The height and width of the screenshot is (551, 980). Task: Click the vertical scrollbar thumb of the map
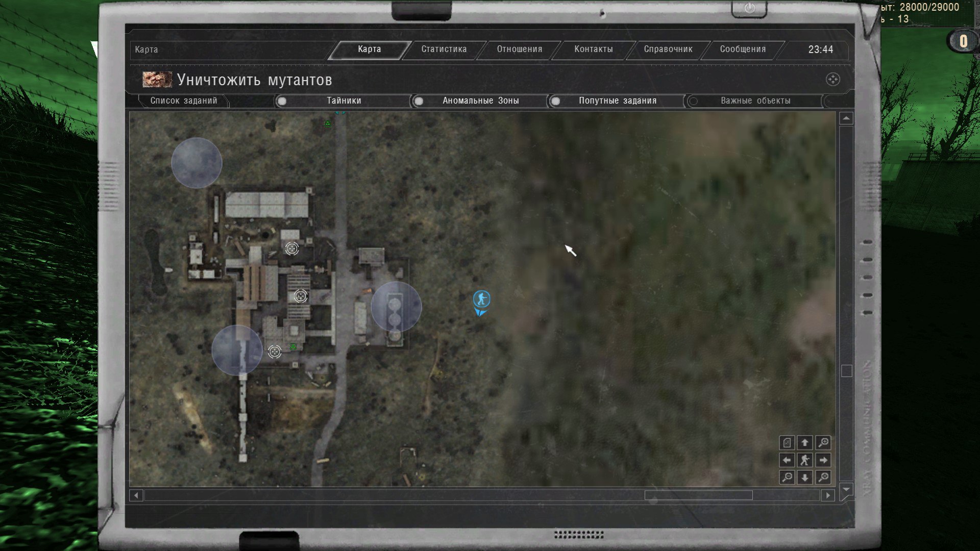click(847, 371)
